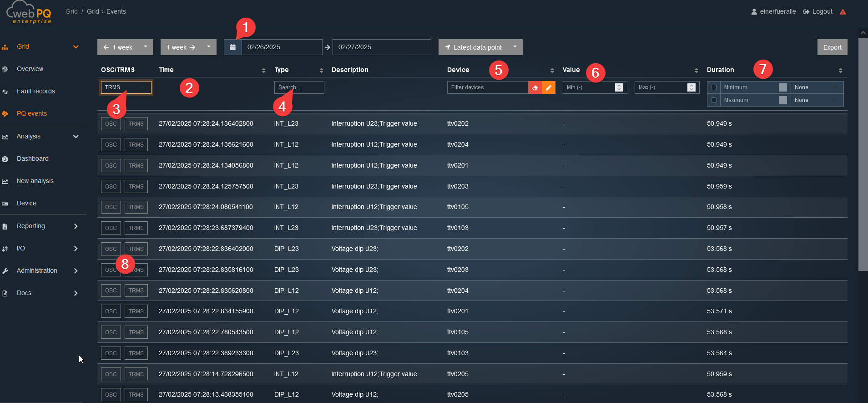This screenshot has width=868, height=403.
Task: Sort by Duration column sort icon
Action: click(840, 70)
